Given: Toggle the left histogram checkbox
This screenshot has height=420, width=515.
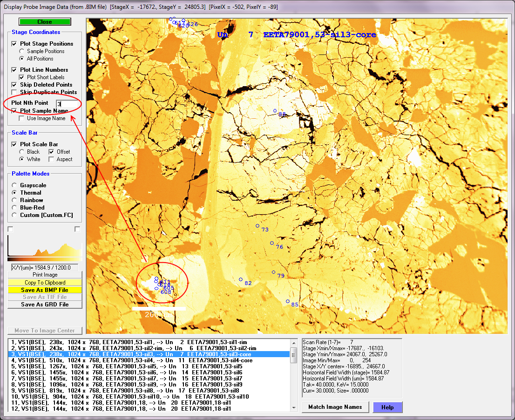Looking at the screenshot, I should [11, 229].
